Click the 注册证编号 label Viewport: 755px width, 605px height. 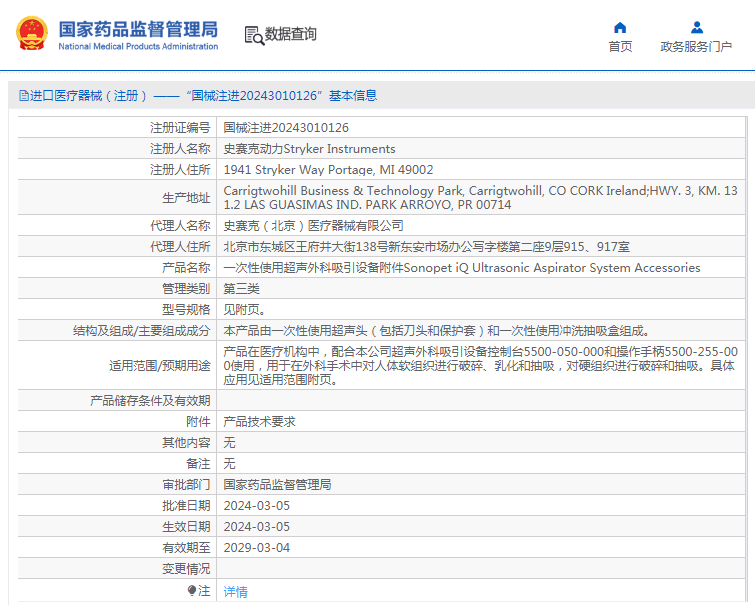pos(180,128)
